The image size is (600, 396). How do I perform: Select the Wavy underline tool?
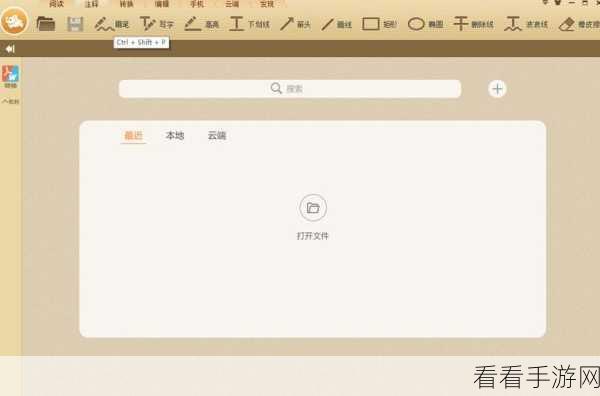[x=526, y=24]
